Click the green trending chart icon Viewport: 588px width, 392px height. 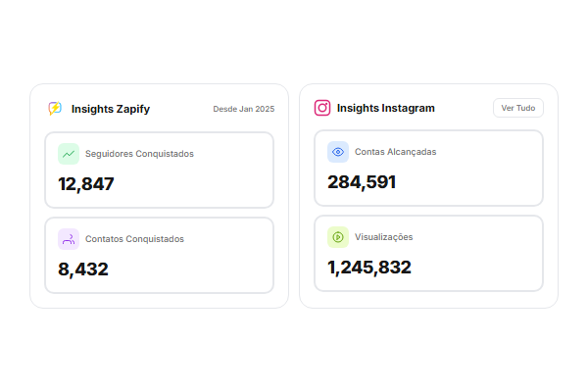[x=69, y=154]
